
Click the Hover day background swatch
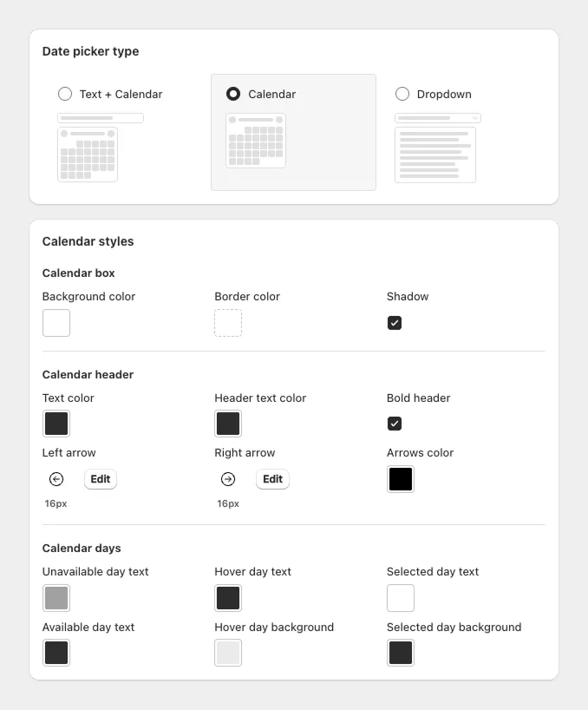[227, 653]
